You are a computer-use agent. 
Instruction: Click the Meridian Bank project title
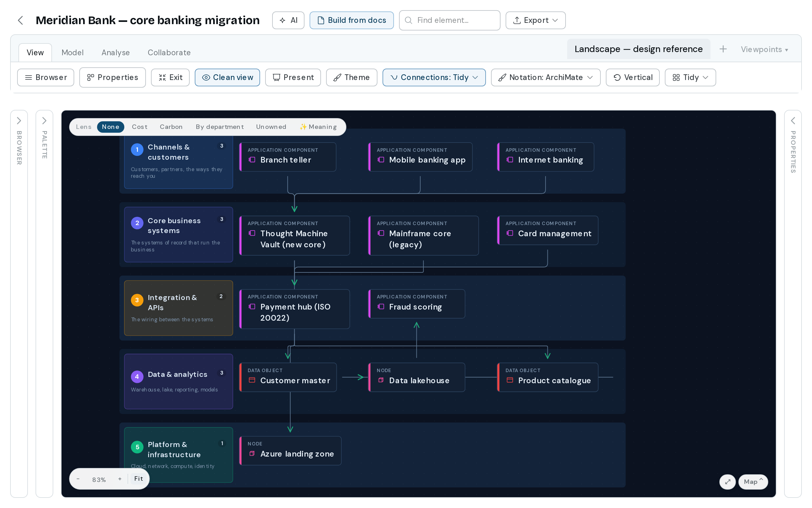coord(147,20)
